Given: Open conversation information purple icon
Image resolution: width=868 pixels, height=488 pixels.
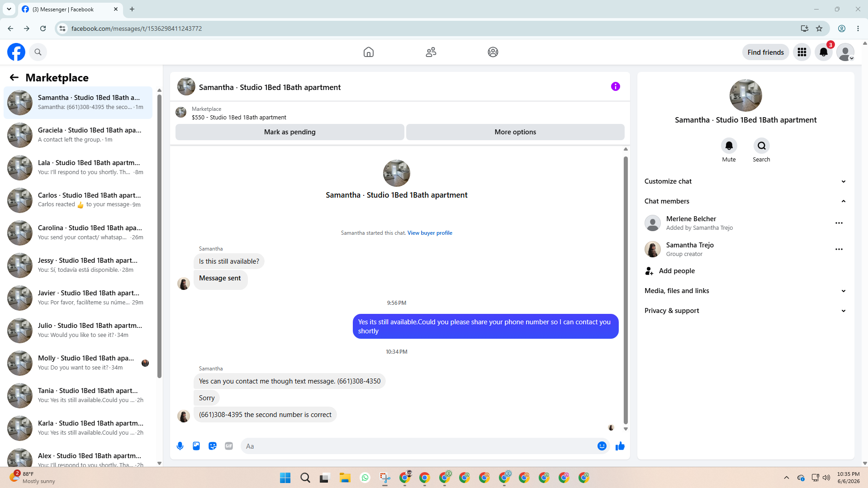Looking at the screenshot, I should pos(616,86).
